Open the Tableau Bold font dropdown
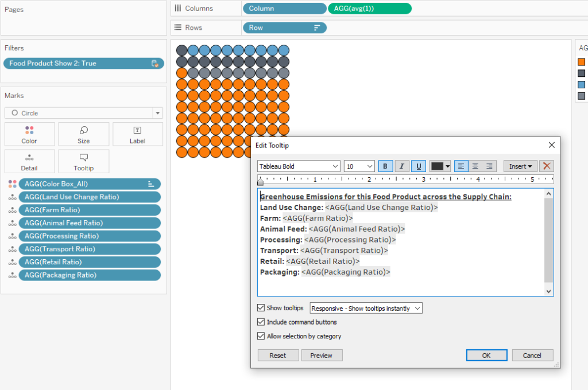This screenshot has height=390, width=588. click(299, 166)
